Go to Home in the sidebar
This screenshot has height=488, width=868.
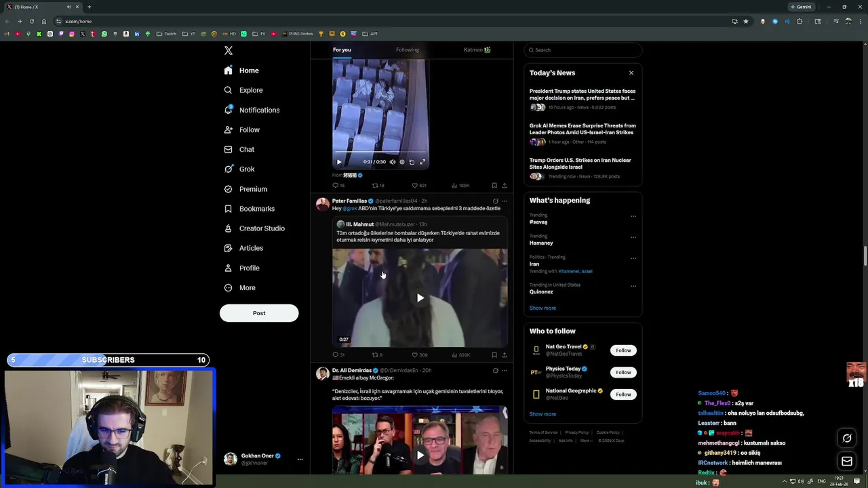(x=241, y=70)
